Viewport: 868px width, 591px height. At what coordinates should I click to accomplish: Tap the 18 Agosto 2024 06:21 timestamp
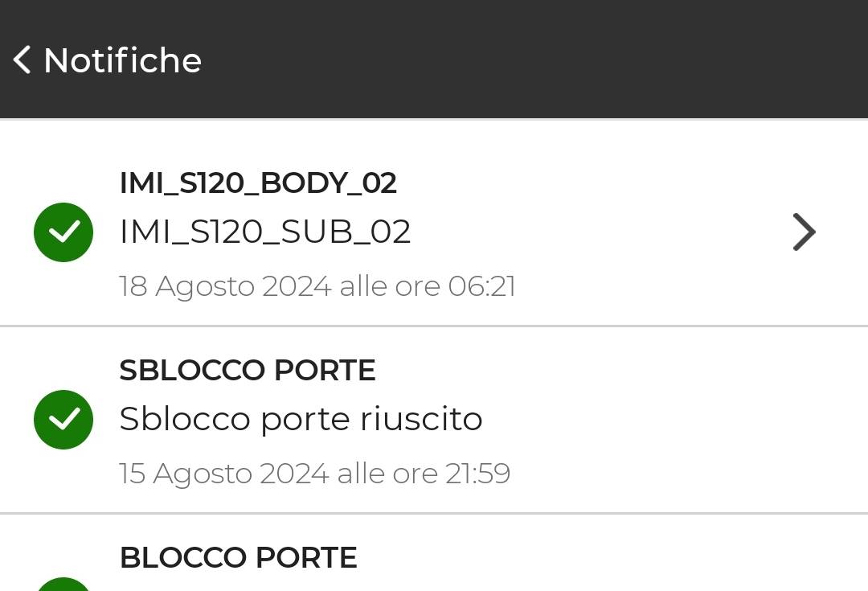point(317,286)
